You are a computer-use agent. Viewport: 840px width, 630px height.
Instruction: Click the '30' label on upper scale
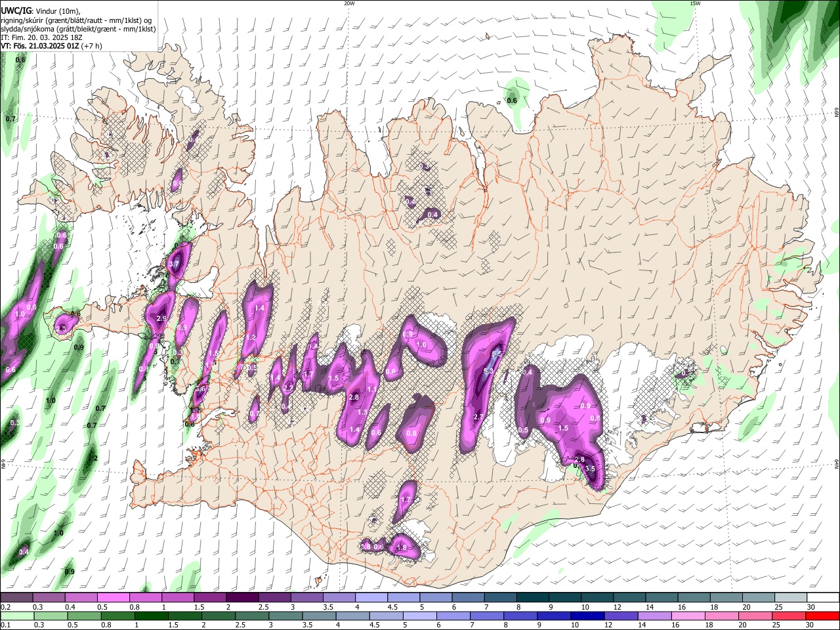[811, 607]
